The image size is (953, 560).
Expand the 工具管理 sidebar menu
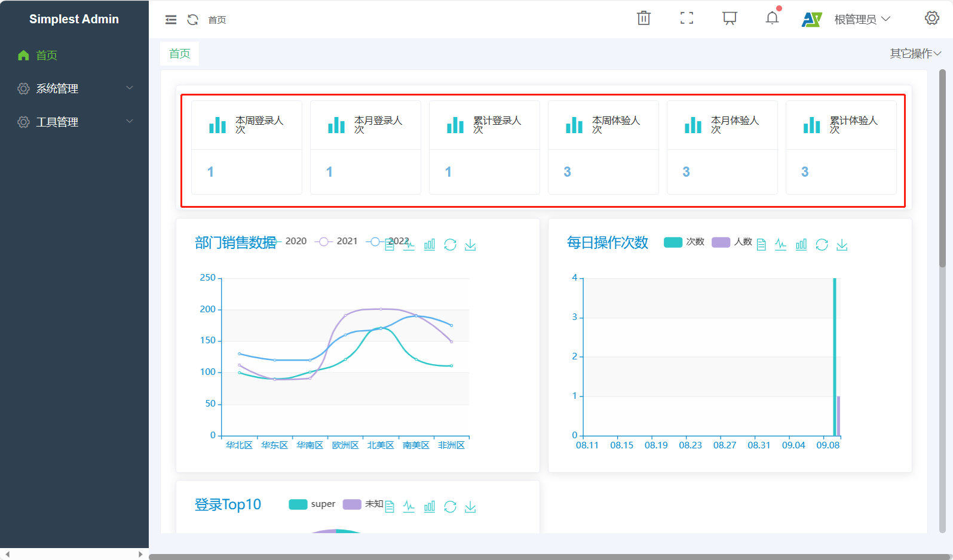click(x=74, y=122)
